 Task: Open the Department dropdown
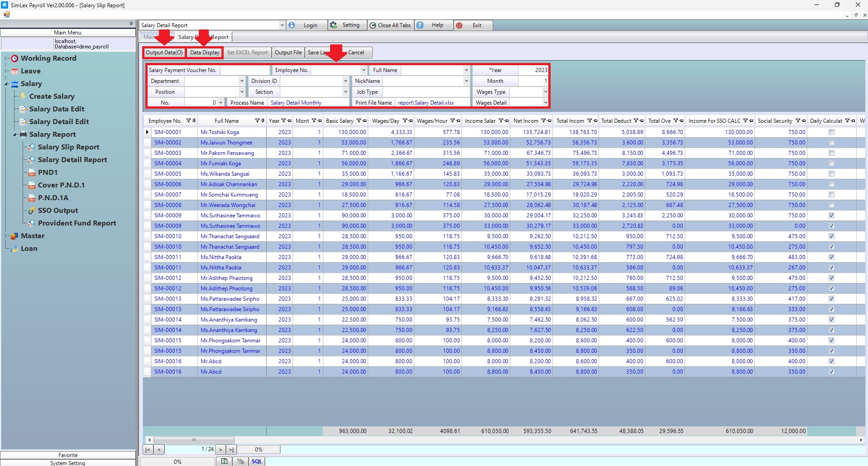[241, 81]
